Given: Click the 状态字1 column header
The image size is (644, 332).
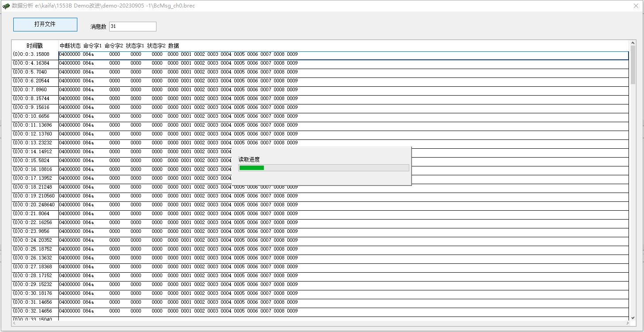Looking at the screenshot, I should 135,46.
